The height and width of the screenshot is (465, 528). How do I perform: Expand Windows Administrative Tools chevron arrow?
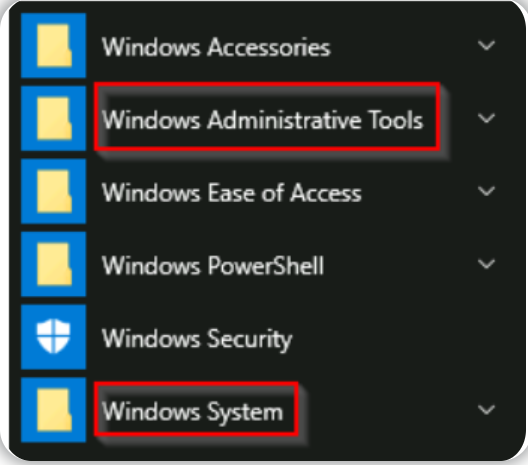pos(486,118)
